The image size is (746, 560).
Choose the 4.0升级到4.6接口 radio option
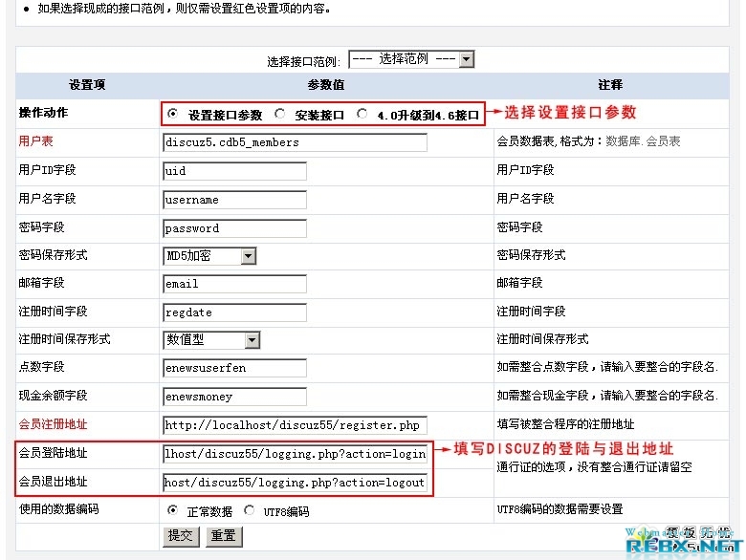[362, 114]
